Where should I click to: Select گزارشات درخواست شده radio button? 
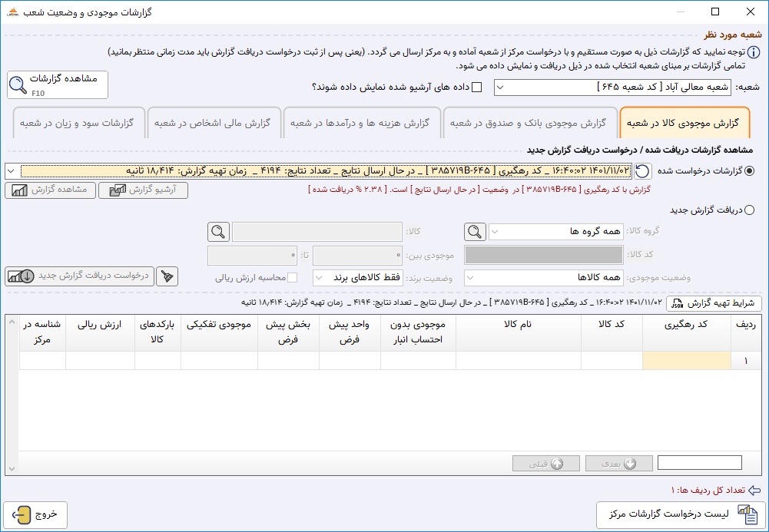pyautogui.click(x=749, y=171)
